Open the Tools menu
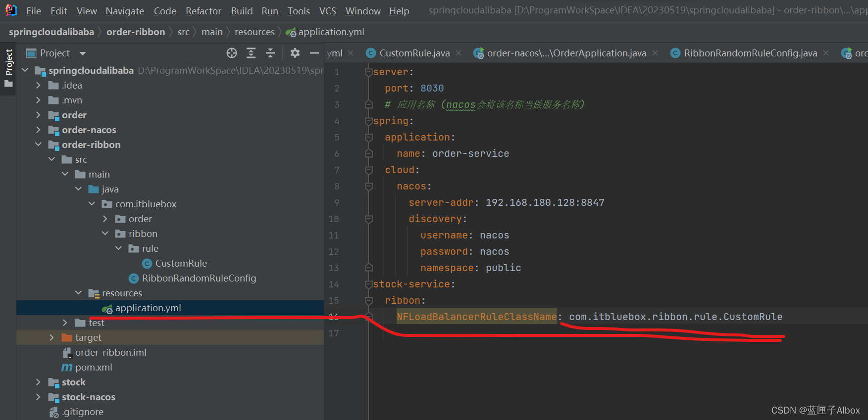868x420 pixels. pos(299,11)
